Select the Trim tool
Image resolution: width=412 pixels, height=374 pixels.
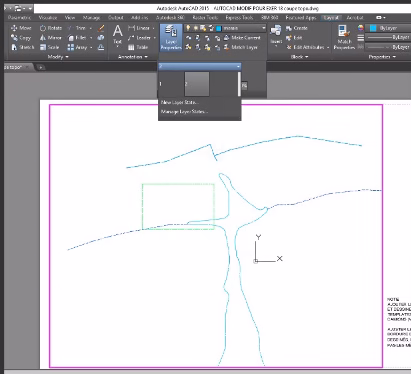coord(77,28)
